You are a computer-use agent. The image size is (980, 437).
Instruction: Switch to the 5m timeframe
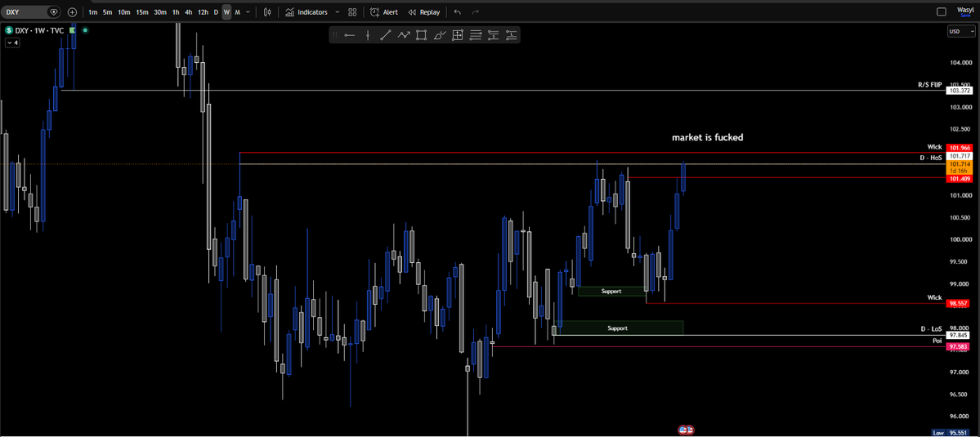(108, 12)
